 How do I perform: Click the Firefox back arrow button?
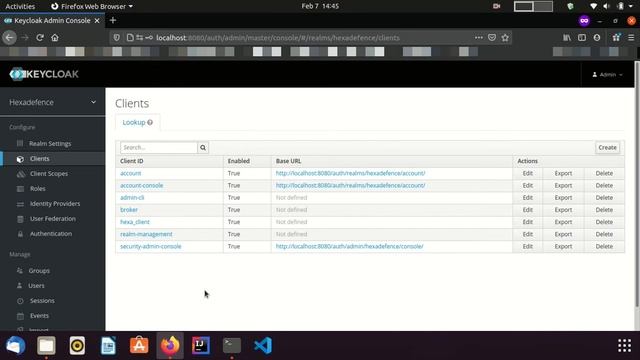coord(9,38)
